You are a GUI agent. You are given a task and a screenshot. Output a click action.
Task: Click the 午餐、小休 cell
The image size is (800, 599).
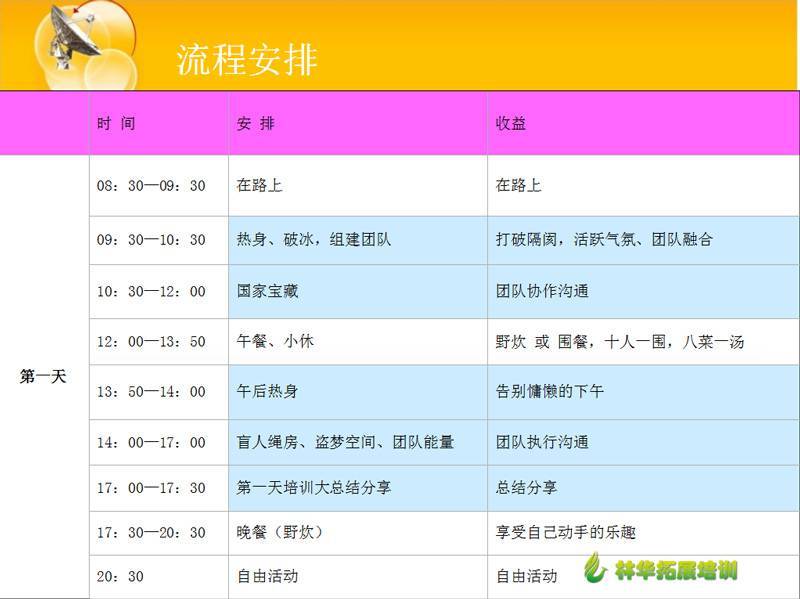point(358,341)
